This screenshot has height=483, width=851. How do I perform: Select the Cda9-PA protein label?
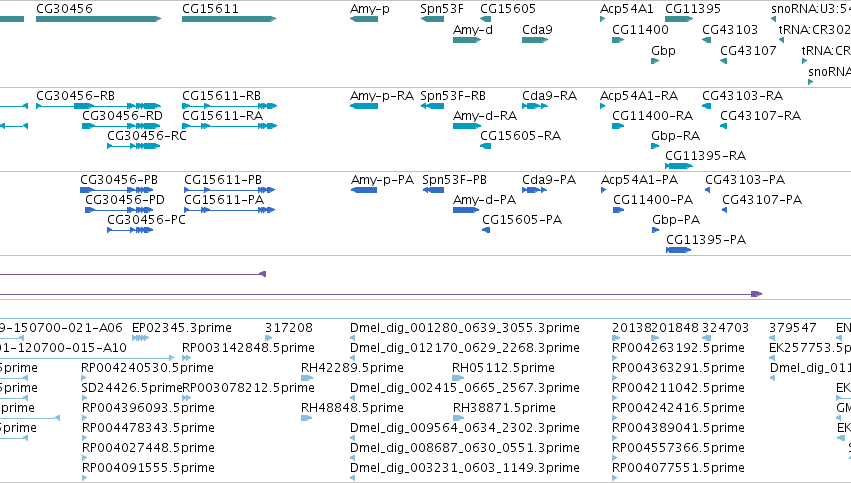549,180
